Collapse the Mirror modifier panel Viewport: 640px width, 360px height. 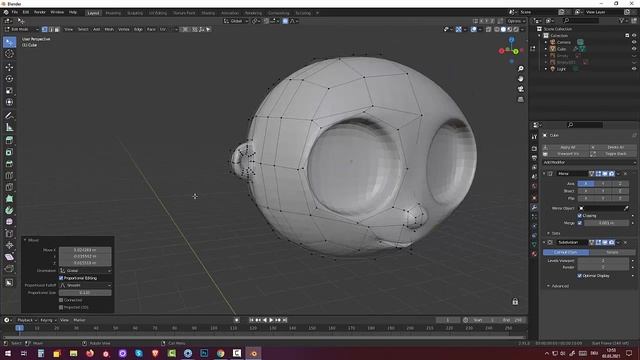544,174
